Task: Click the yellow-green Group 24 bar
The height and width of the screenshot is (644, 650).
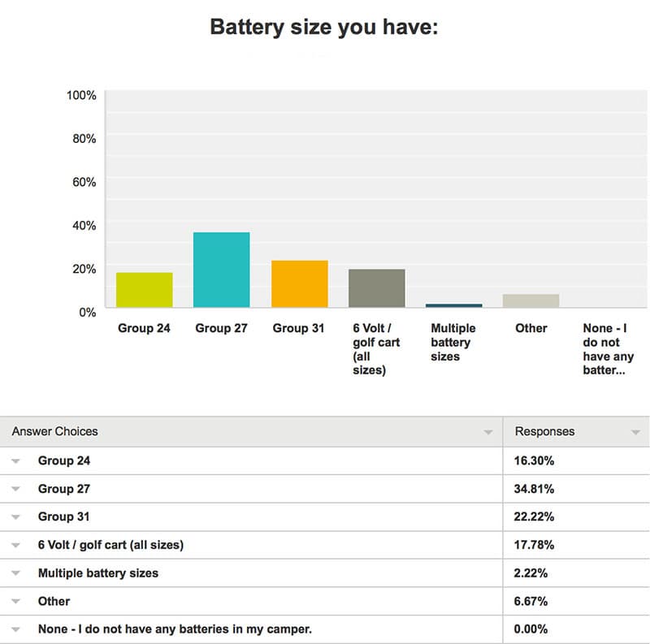Action: (145, 290)
